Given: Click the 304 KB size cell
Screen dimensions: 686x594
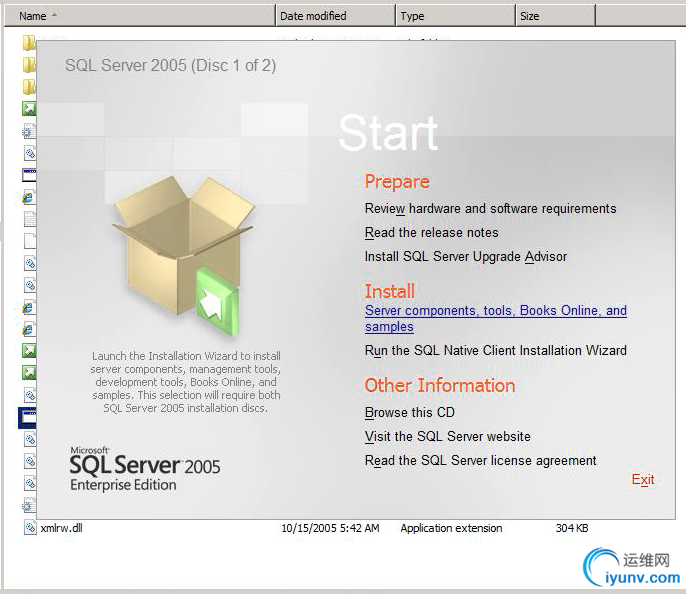Looking at the screenshot, I should point(572,528).
